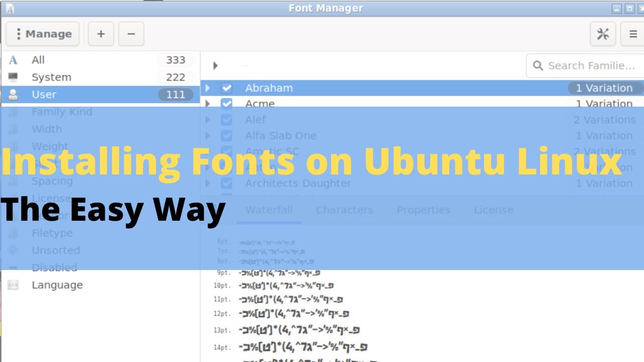
Task: Click the expander arrow above Abraham row
Action: tap(215, 65)
